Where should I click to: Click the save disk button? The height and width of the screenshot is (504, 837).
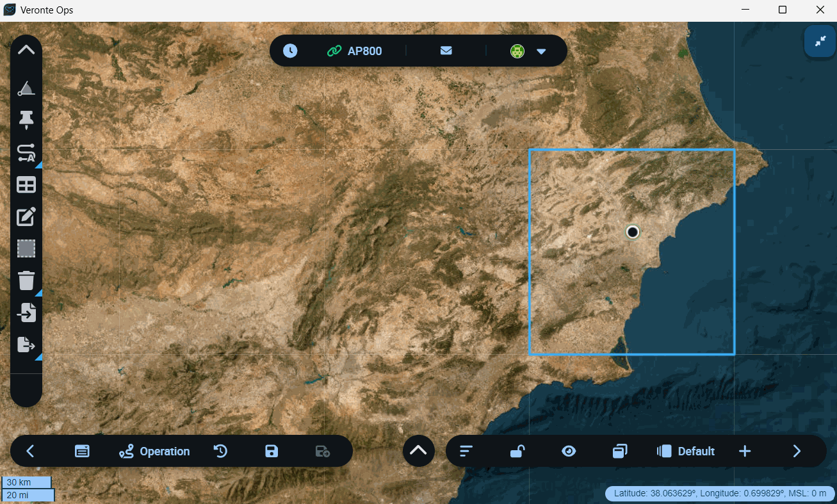[x=272, y=451]
